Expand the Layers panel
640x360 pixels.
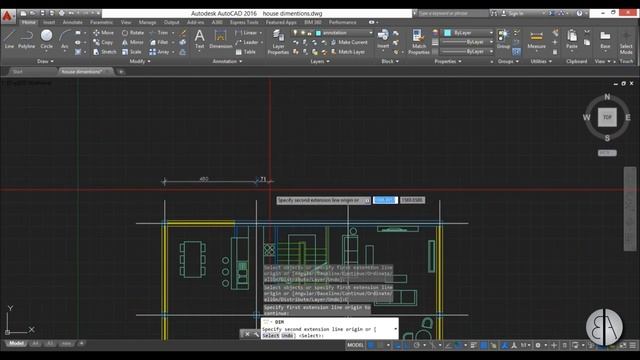coord(320,61)
